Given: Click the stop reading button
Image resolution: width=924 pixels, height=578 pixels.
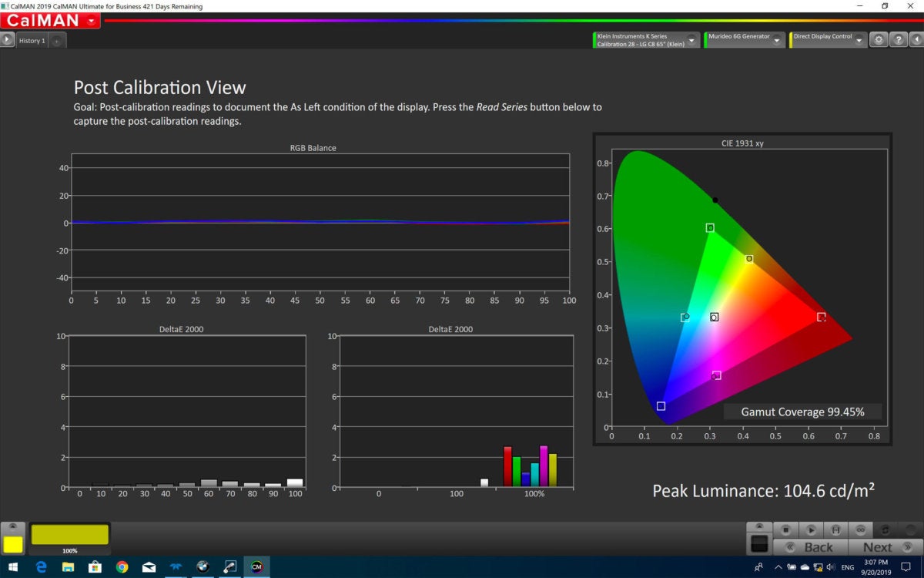Looking at the screenshot, I should point(786,529).
